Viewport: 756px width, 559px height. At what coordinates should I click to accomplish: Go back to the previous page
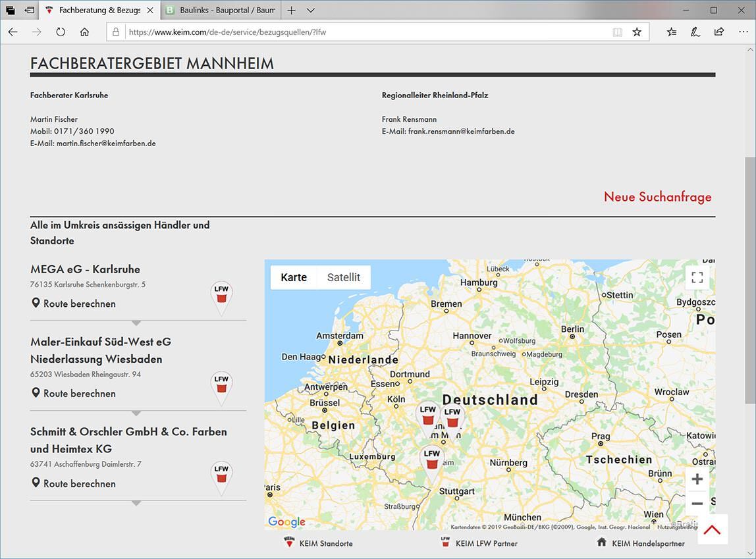13,32
